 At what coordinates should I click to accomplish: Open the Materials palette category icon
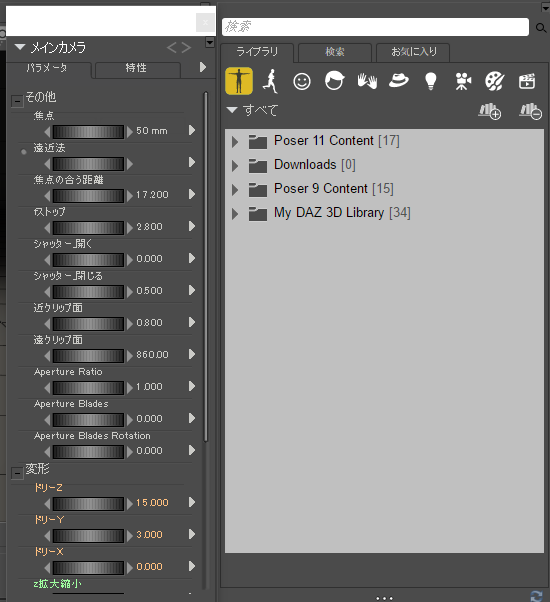[495, 81]
